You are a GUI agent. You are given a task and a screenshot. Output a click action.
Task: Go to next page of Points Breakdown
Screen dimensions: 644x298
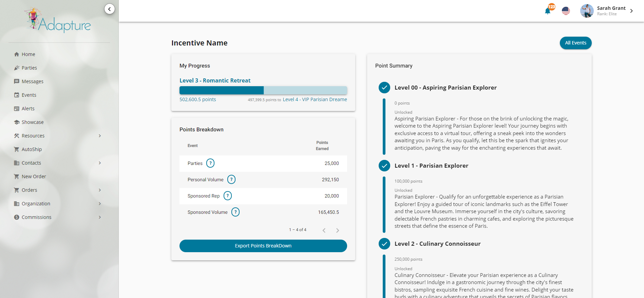tap(337, 230)
